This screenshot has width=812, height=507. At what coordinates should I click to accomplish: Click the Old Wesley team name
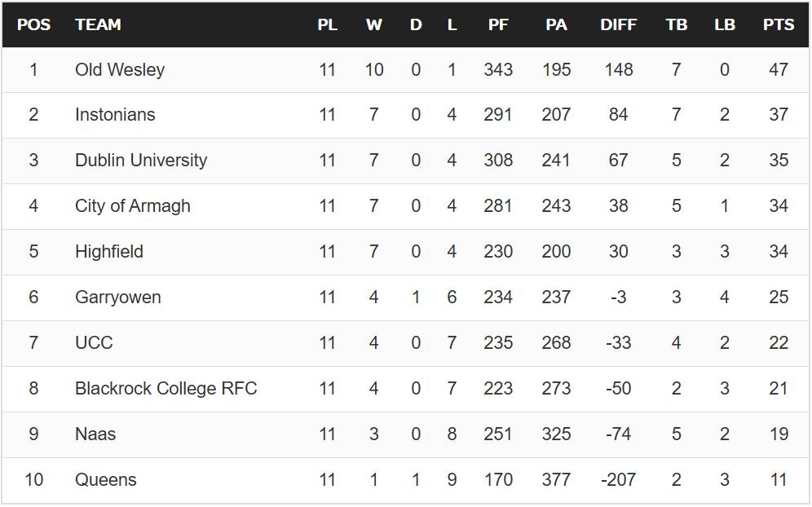coord(120,70)
